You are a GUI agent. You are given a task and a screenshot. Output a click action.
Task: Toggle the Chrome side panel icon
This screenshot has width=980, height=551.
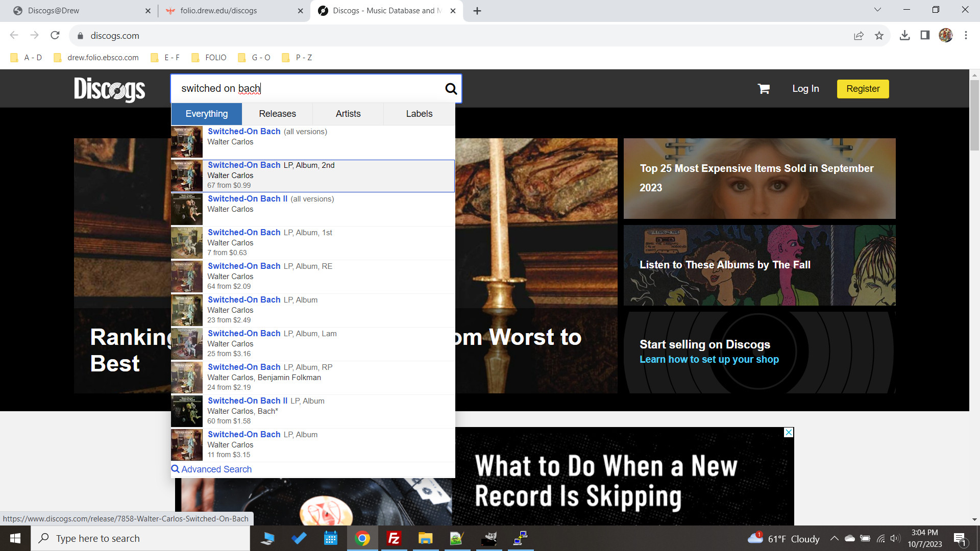[925, 35]
